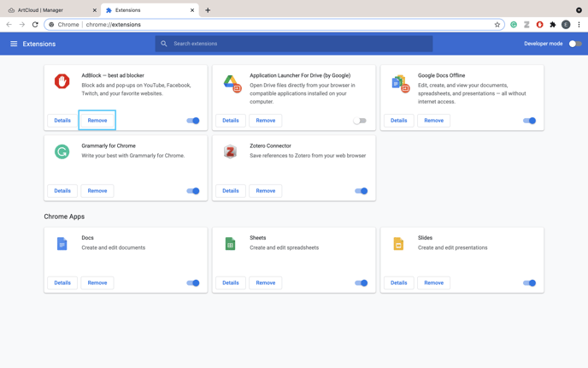Open the Extensions puzzle piece menu

(553, 25)
